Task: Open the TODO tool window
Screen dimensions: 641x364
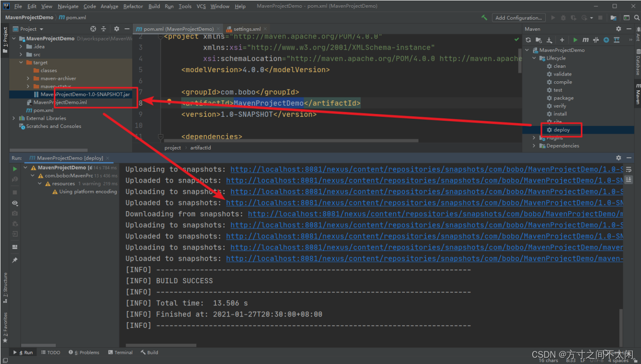Action: point(51,352)
